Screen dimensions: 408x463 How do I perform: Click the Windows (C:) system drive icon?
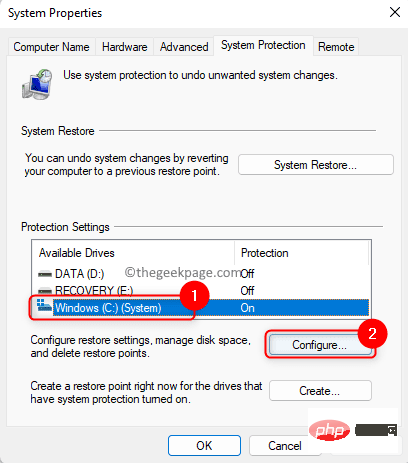(x=44, y=306)
